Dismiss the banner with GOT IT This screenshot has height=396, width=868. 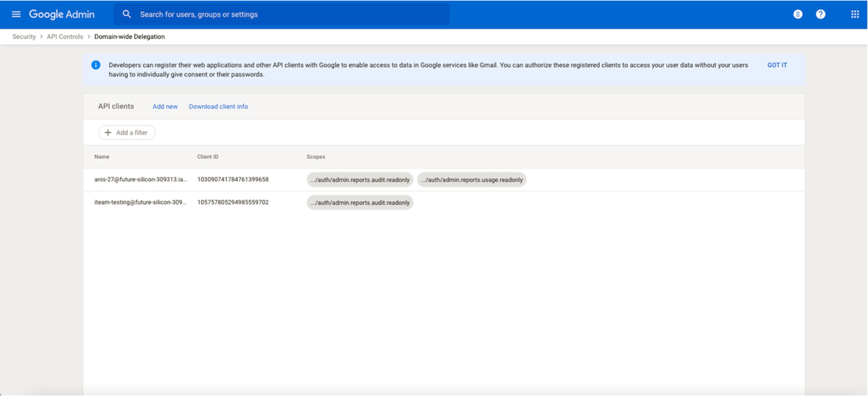777,65
